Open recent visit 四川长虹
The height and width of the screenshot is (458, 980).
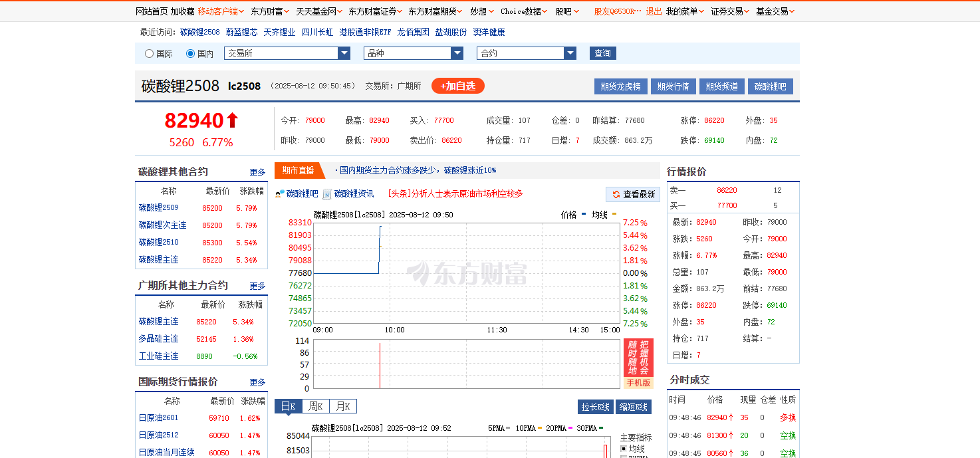[317, 32]
